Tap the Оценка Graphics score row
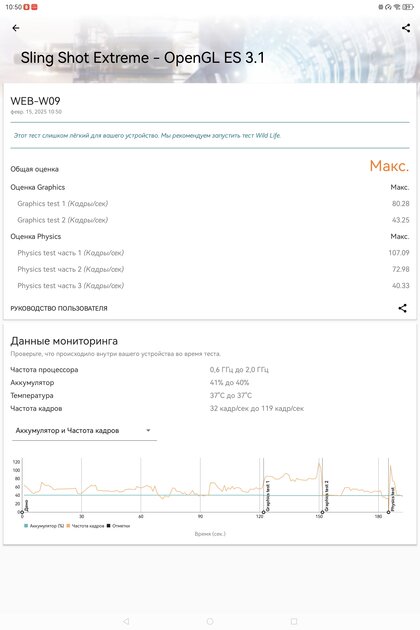Image resolution: width=420 pixels, height=630 pixels. 210,187
